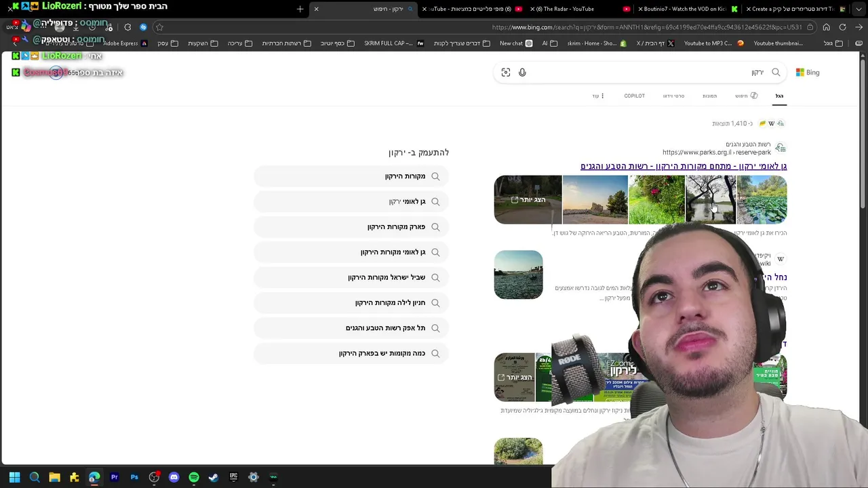Open the Adobe Express bookmark
The width and height of the screenshot is (868, 488).
125,43
